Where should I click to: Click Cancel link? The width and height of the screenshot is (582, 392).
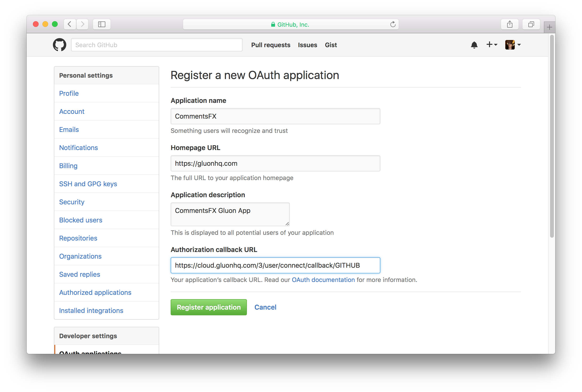[x=265, y=307]
